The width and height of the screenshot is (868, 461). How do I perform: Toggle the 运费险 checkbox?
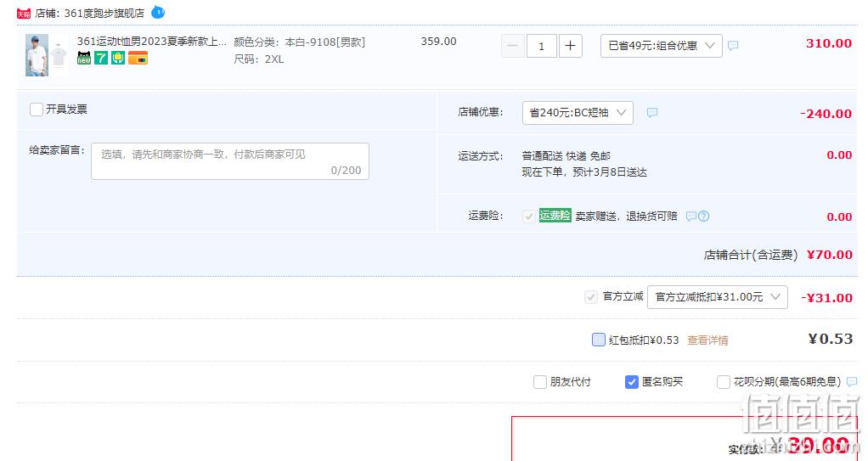pyautogui.click(x=528, y=216)
